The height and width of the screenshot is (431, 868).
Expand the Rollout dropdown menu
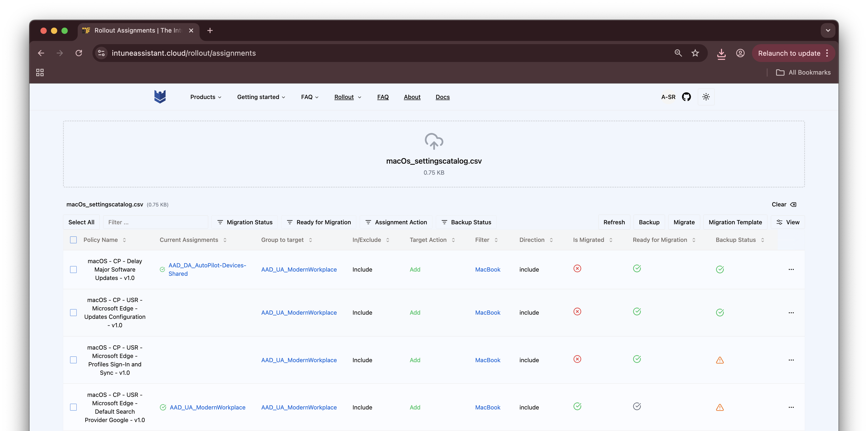348,97
